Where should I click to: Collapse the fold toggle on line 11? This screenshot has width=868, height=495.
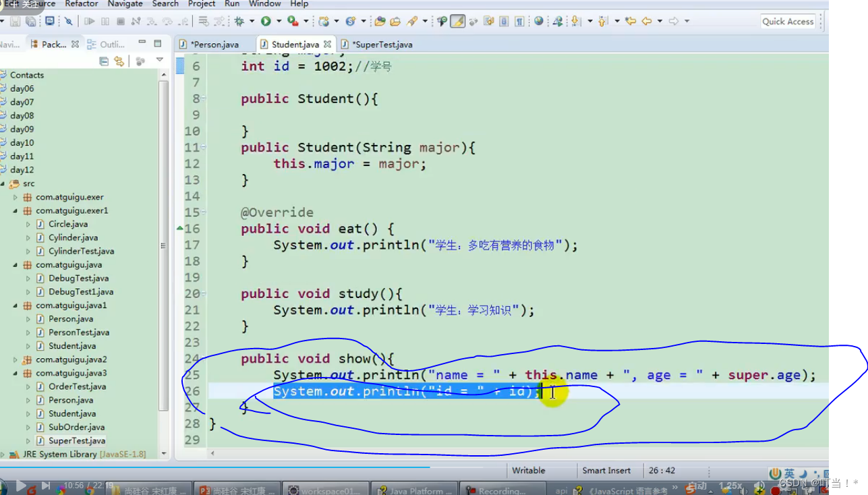tap(204, 147)
